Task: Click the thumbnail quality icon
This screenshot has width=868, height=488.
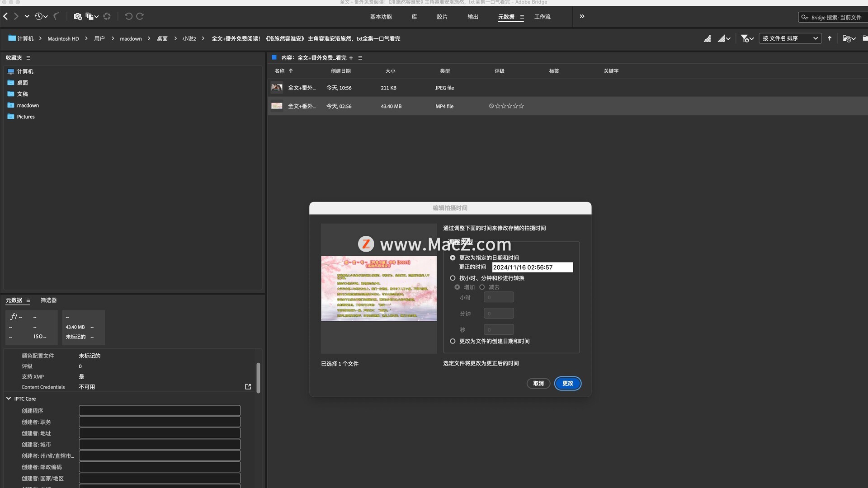Action: [x=707, y=38]
